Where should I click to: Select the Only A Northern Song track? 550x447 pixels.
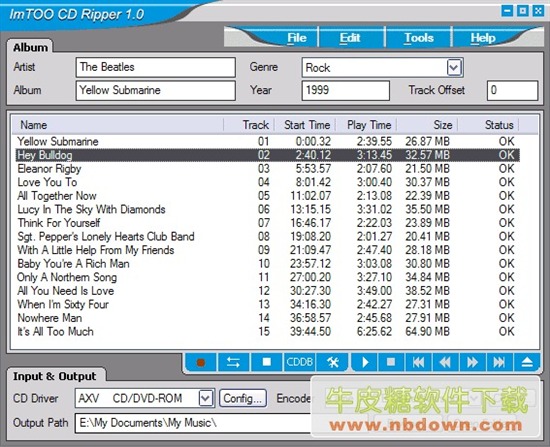point(268,277)
